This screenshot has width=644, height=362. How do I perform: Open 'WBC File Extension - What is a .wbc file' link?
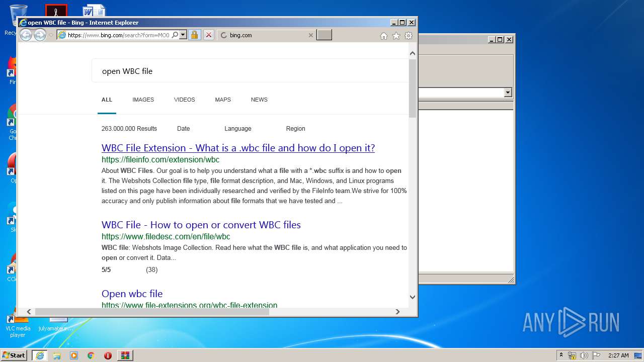click(x=238, y=148)
